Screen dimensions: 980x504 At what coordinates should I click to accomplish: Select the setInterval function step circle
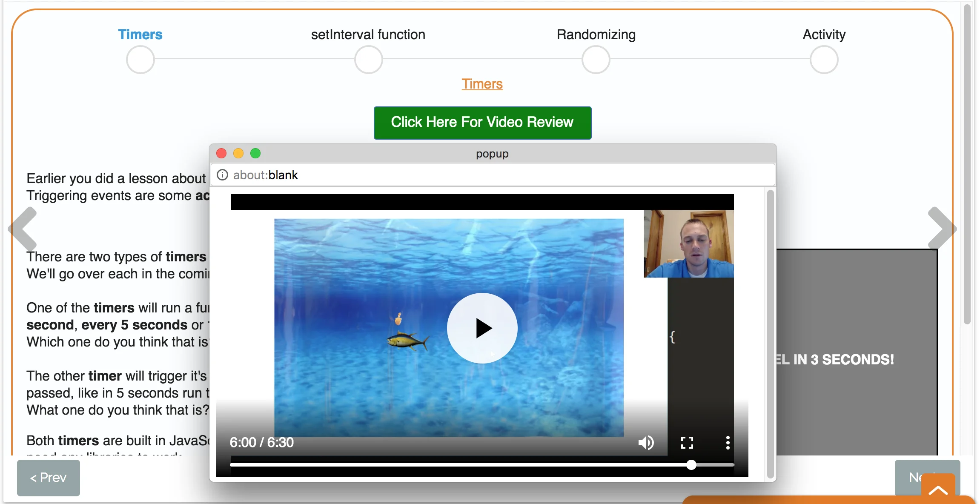368,60
